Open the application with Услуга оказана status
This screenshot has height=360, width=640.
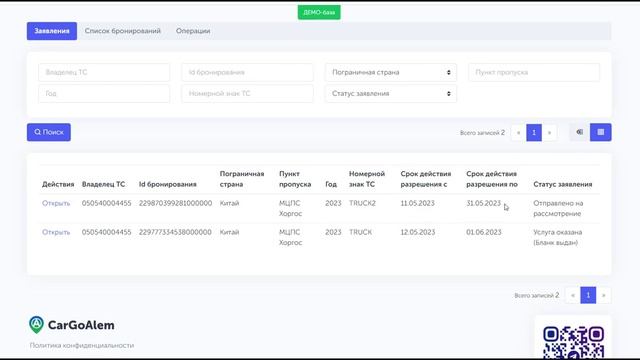tap(56, 232)
